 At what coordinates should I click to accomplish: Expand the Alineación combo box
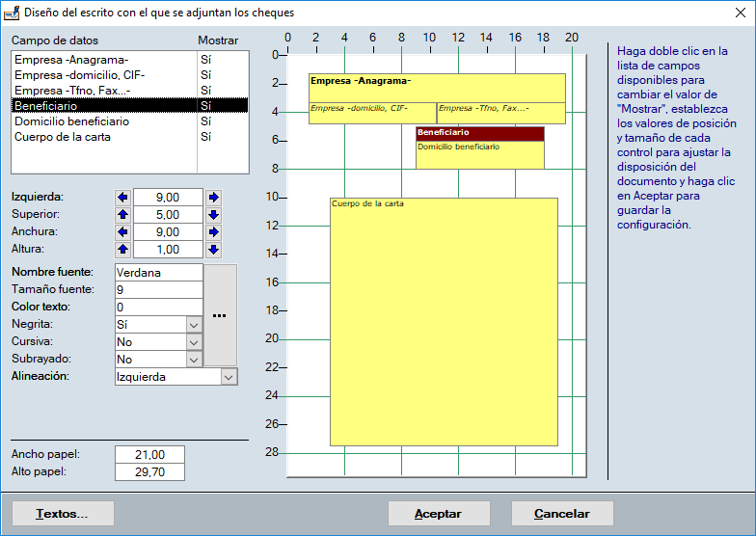point(229,377)
